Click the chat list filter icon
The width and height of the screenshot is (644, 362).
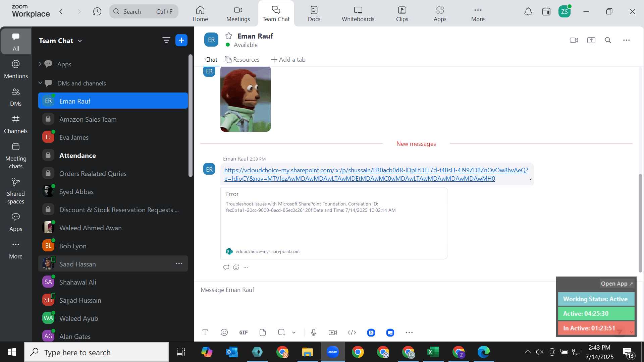click(166, 41)
